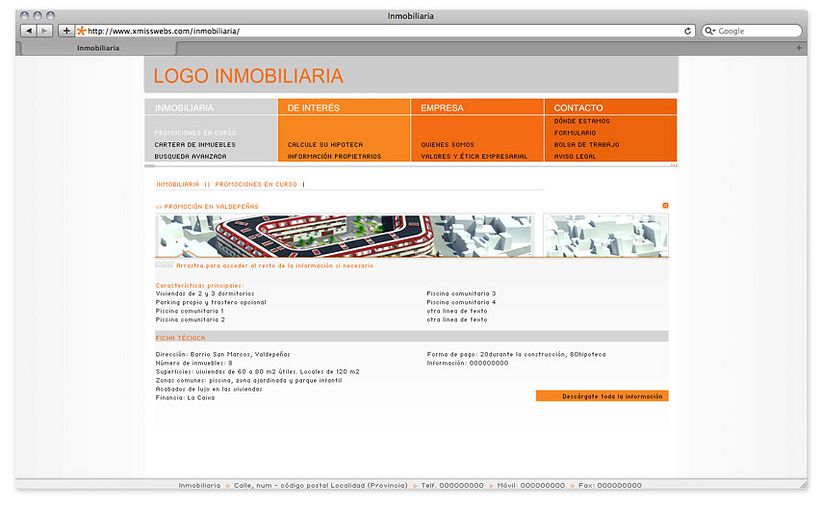Click Promociones en curso breadcrumb
Image resolution: width=820 pixels, height=529 pixels.
coord(256,185)
